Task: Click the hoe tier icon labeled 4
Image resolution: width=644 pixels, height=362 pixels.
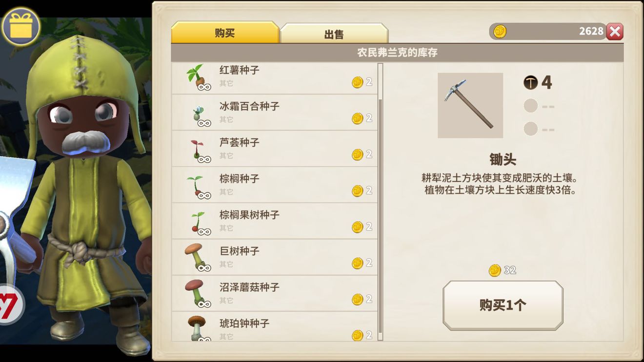Action: [538, 82]
